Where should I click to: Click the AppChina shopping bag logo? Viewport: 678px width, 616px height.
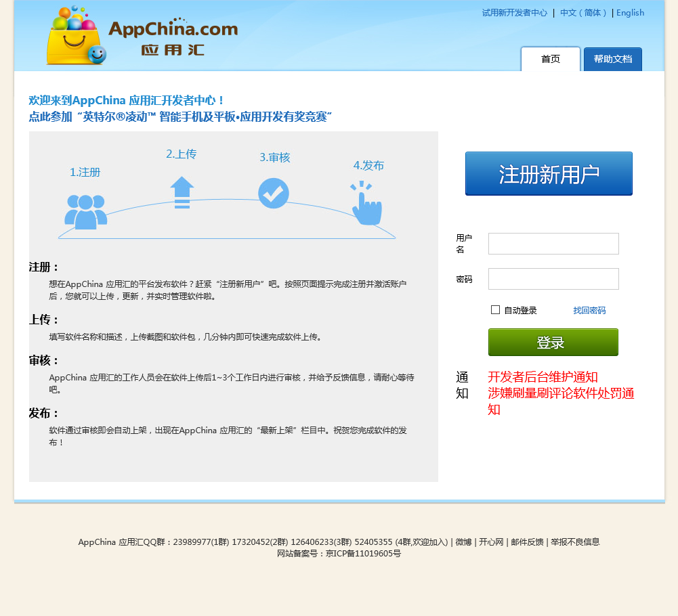[x=76, y=35]
